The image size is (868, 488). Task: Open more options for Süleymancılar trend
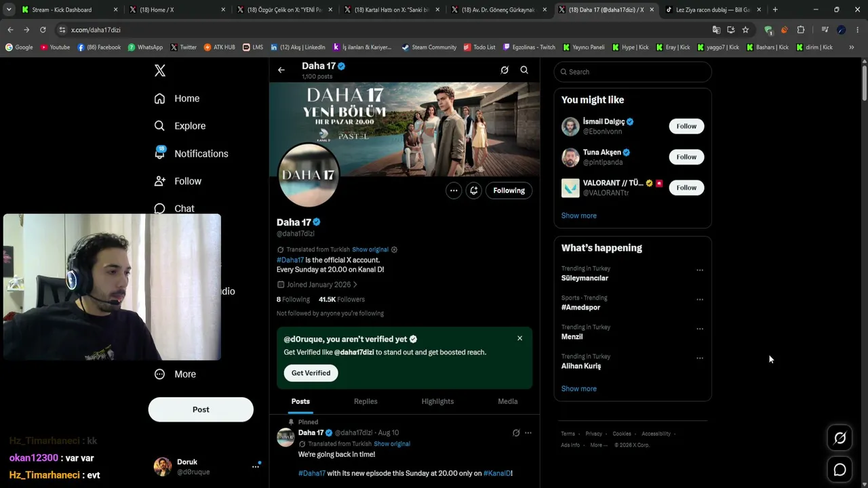click(700, 270)
